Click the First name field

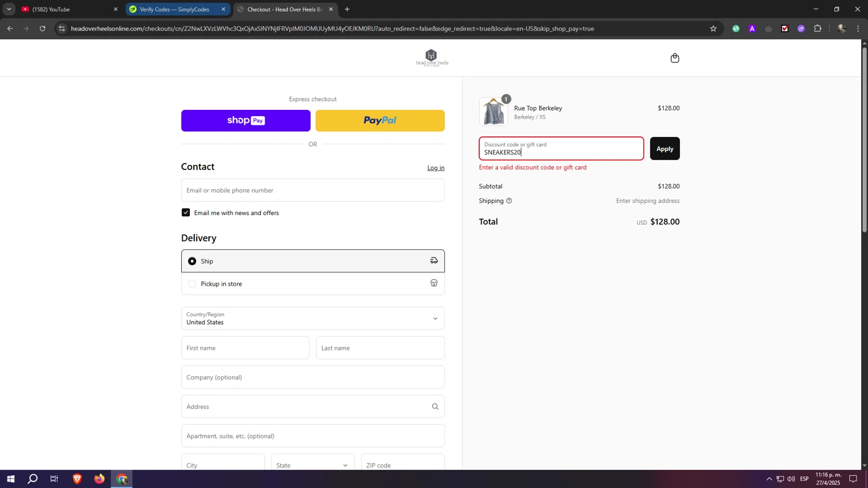tap(245, 347)
